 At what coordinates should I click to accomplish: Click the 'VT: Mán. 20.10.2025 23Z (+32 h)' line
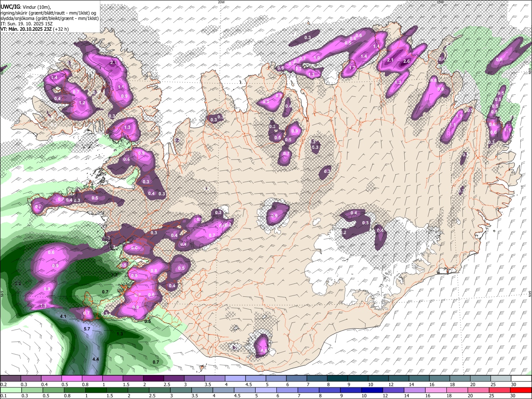[x=35, y=29]
